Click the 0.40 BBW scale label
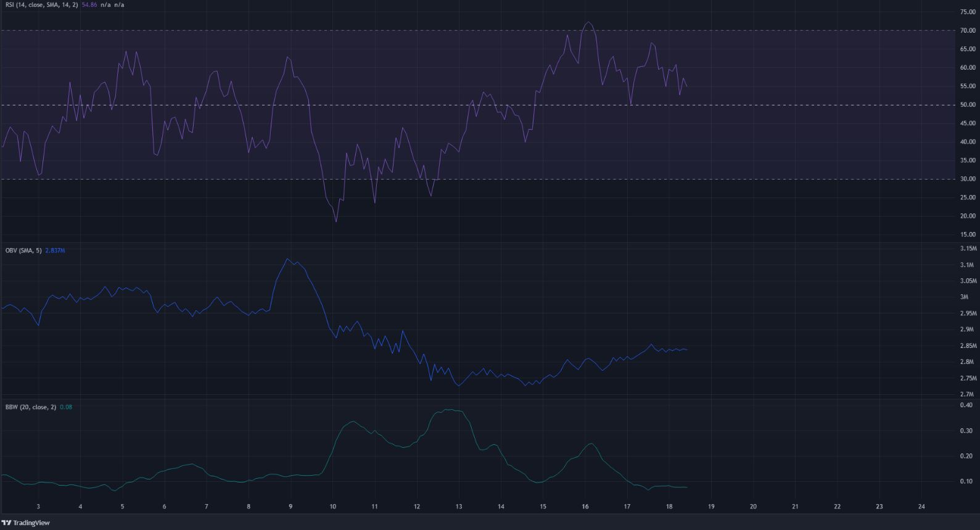 click(x=966, y=405)
